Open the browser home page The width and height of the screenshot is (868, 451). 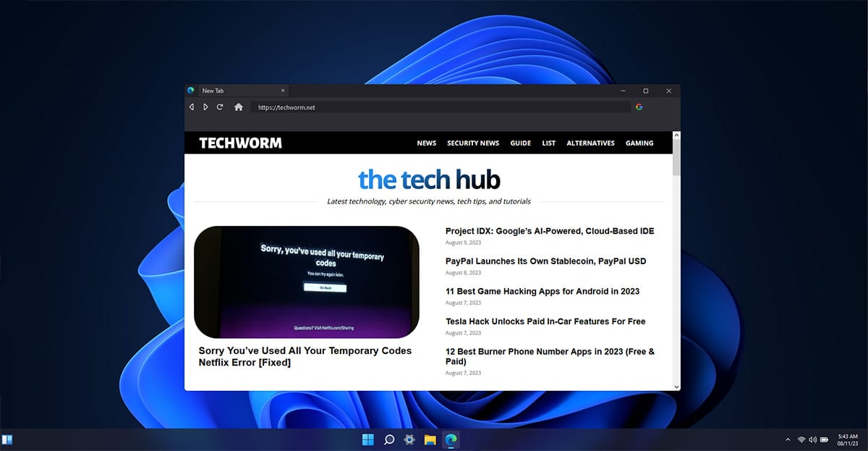[238, 106]
